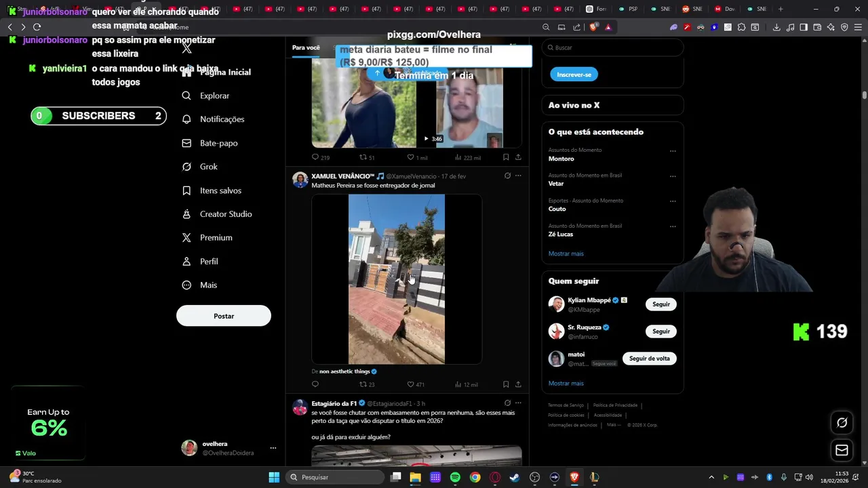Expand the Mais menu in sidebar
868x488 pixels.
coord(200,285)
